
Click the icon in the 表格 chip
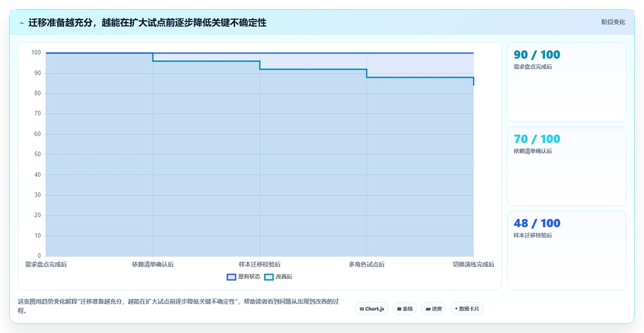coord(399,309)
